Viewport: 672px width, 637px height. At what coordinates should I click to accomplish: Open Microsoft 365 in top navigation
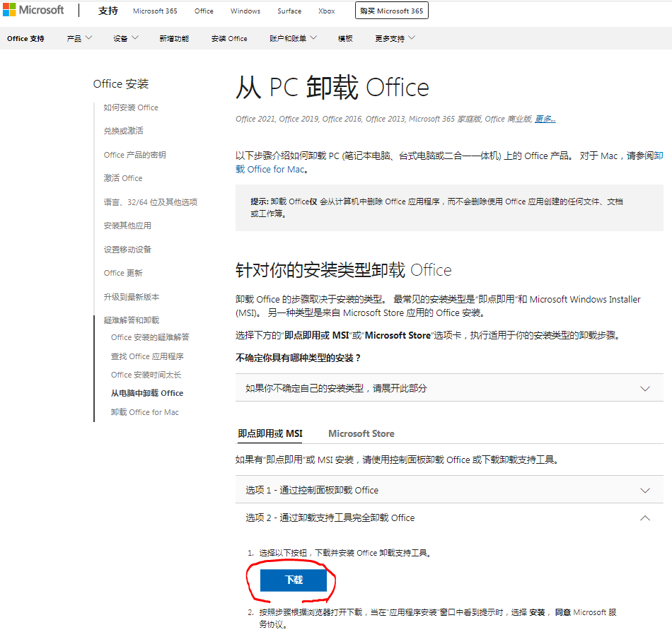[155, 11]
